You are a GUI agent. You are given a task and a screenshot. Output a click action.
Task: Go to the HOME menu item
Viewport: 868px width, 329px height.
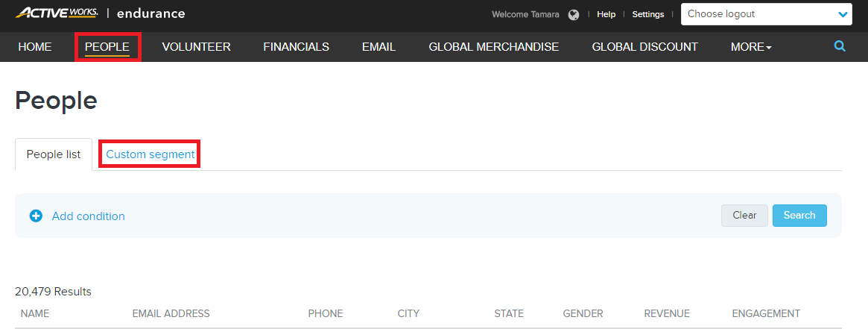click(x=35, y=47)
